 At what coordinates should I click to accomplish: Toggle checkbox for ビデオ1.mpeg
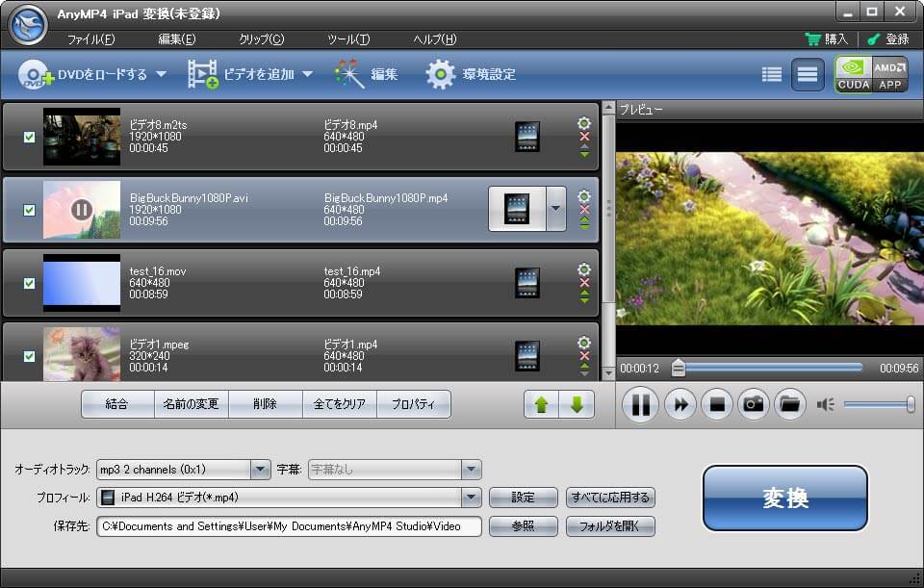tap(29, 356)
